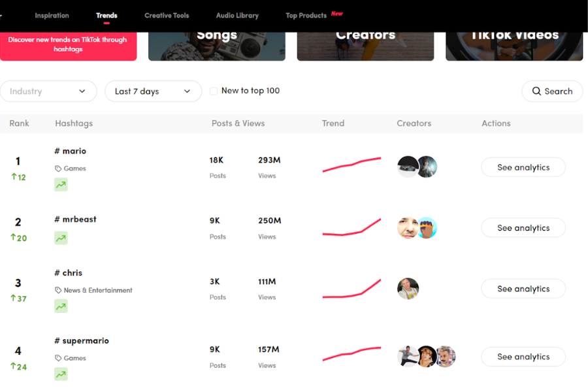Click the middle creator avatar for #supermario

(427, 356)
